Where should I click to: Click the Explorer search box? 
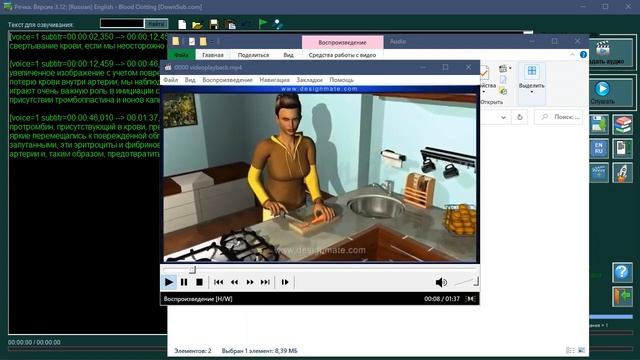pos(559,117)
